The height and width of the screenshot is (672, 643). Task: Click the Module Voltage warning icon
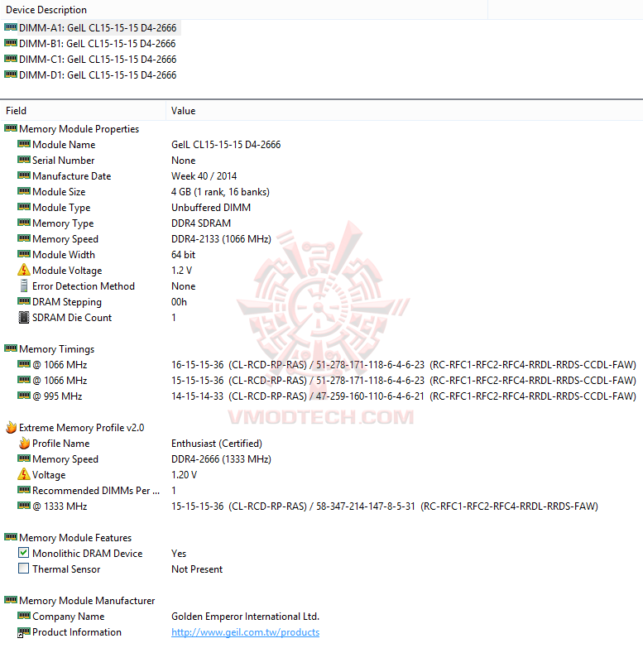pos(24,270)
